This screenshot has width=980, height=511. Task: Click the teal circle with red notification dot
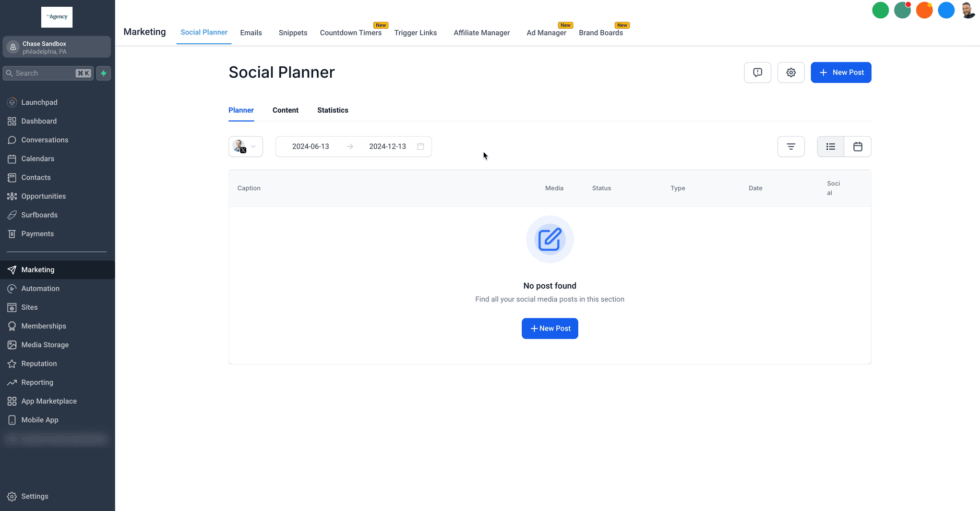click(x=902, y=10)
